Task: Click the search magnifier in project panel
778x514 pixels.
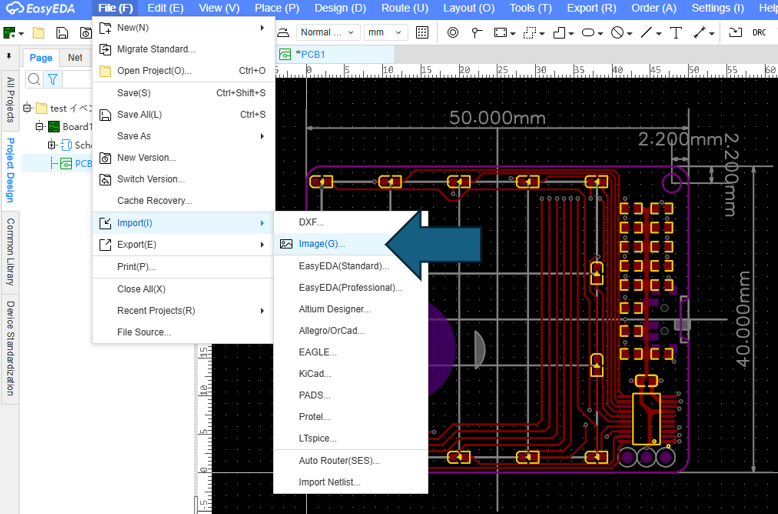Action: click(x=34, y=79)
